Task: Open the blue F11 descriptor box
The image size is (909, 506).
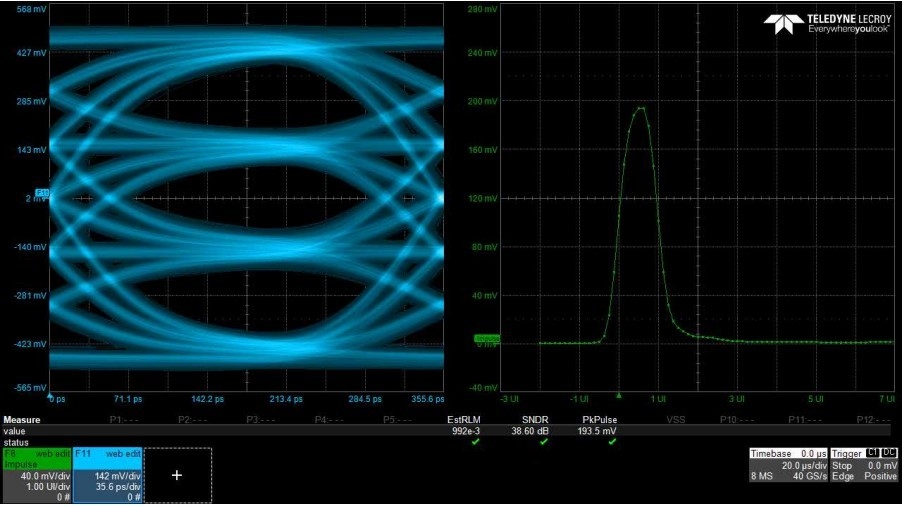Action: (107, 475)
